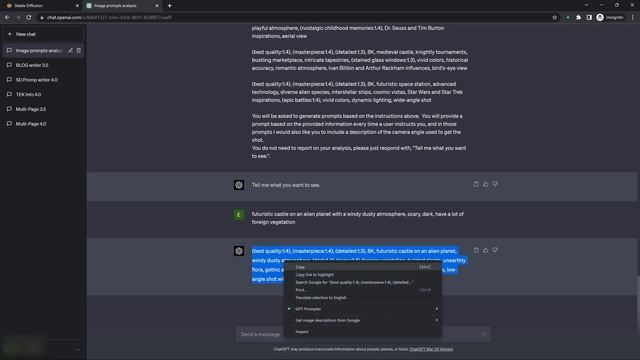
Task: Open the sidebar account options ellipsis
Action: pyautogui.click(x=78, y=349)
